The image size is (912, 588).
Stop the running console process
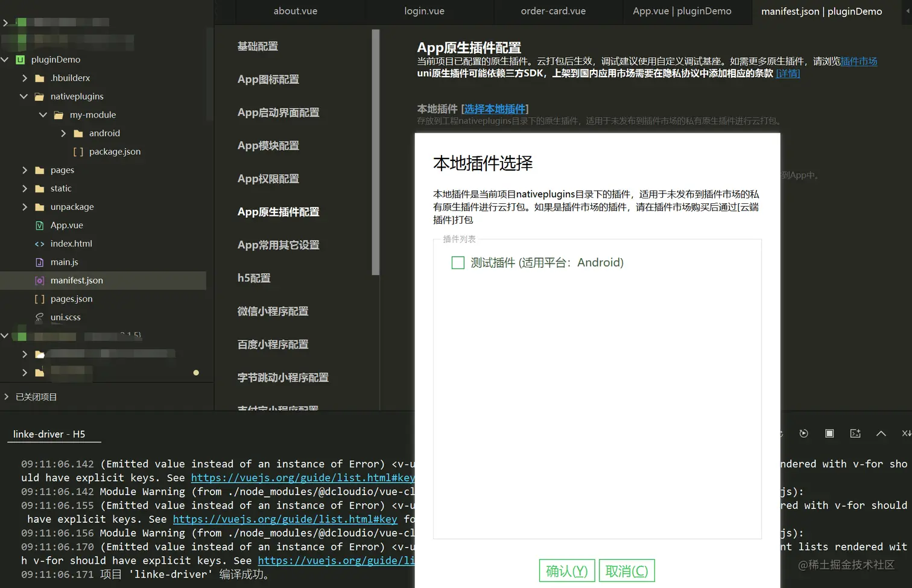(x=829, y=434)
